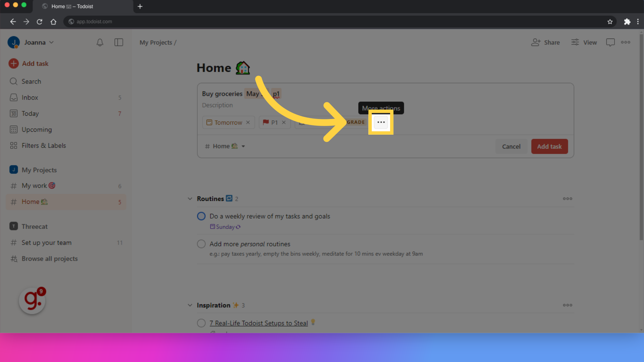Open project More options at top right
The height and width of the screenshot is (362, 644).
click(x=626, y=42)
